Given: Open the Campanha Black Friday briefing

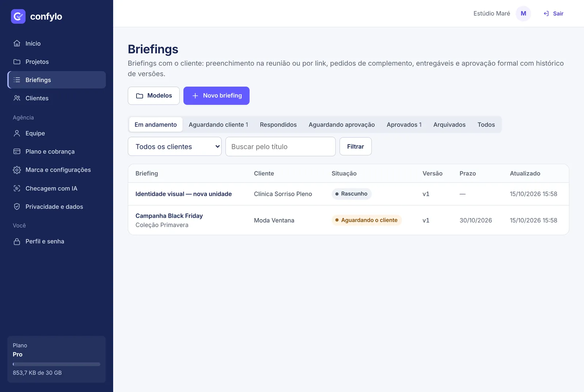Looking at the screenshot, I should point(169,216).
